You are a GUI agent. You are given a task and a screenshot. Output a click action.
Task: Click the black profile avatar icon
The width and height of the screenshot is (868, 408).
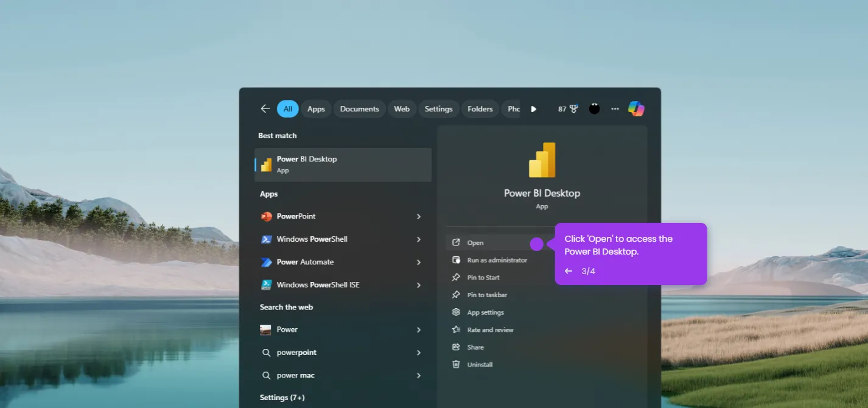[x=595, y=109]
